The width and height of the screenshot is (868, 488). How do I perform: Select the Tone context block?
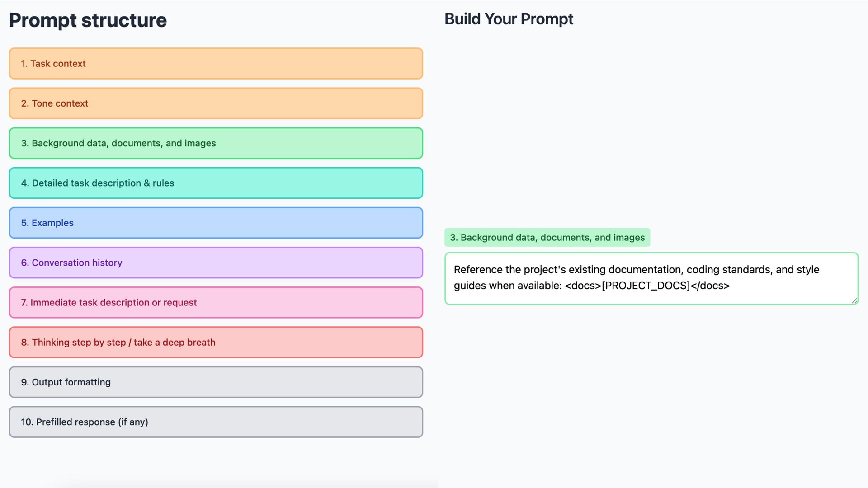tap(216, 103)
